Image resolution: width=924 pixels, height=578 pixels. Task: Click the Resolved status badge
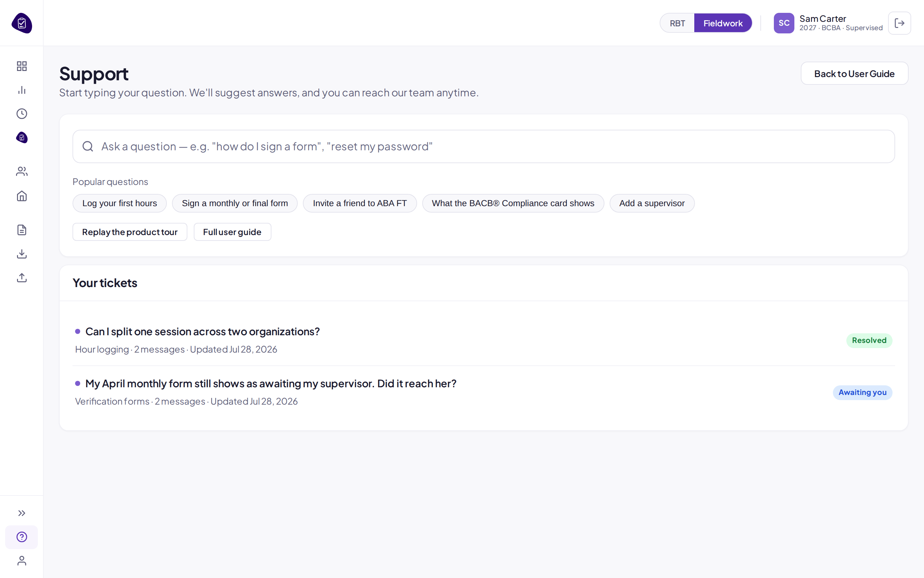coord(869,340)
